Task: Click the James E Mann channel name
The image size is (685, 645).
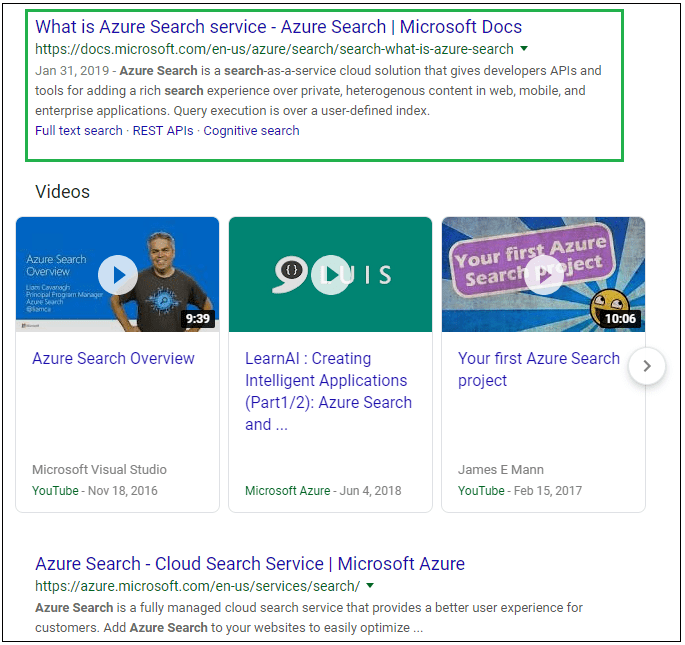Action: pyautogui.click(x=501, y=469)
